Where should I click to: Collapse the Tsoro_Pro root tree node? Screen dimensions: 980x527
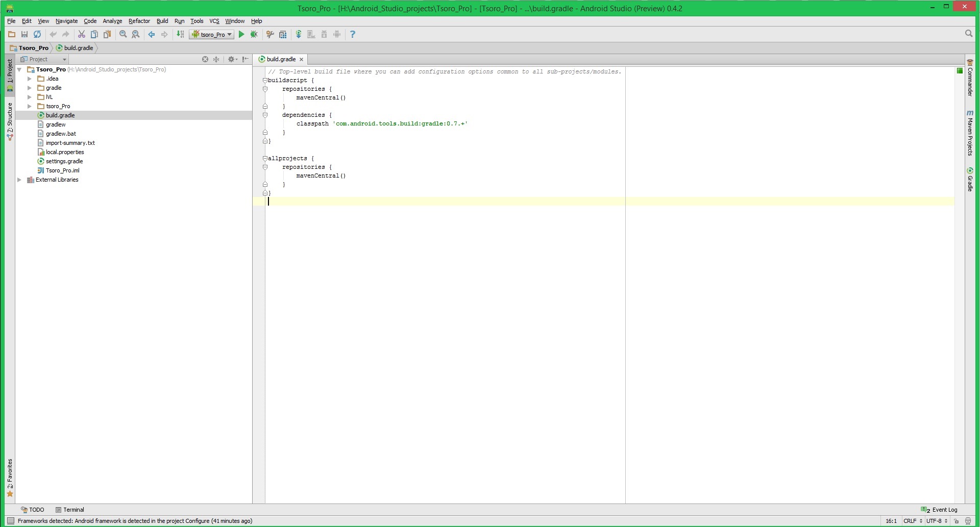19,69
